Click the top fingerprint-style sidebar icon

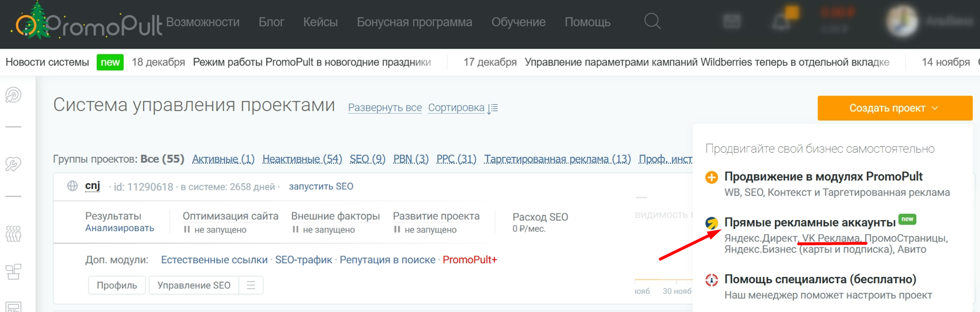click(13, 95)
